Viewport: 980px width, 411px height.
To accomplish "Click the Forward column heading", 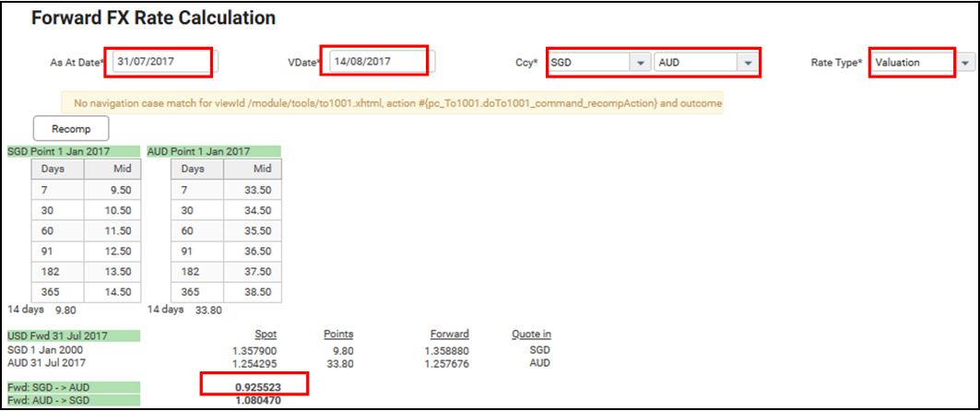I will (449, 335).
